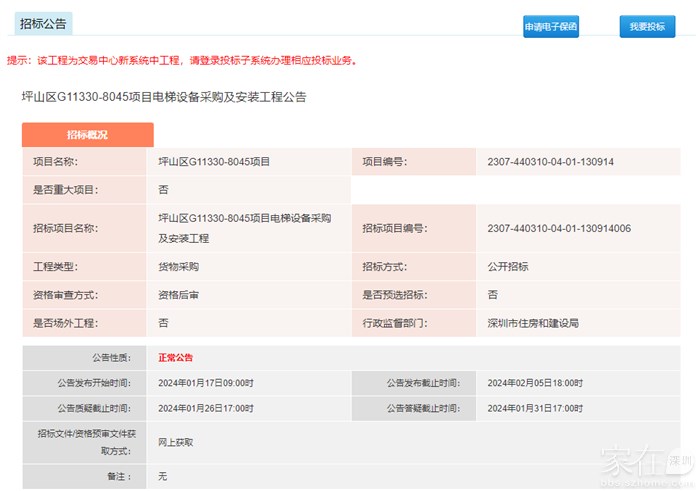700x491 pixels.
Task: Click the 项目名称 value 坪山区G11330-8045项目
Action: click(x=214, y=161)
